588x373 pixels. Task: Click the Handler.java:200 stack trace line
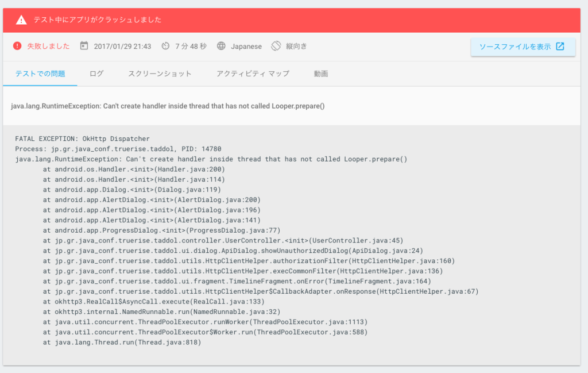[x=134, y=169]
